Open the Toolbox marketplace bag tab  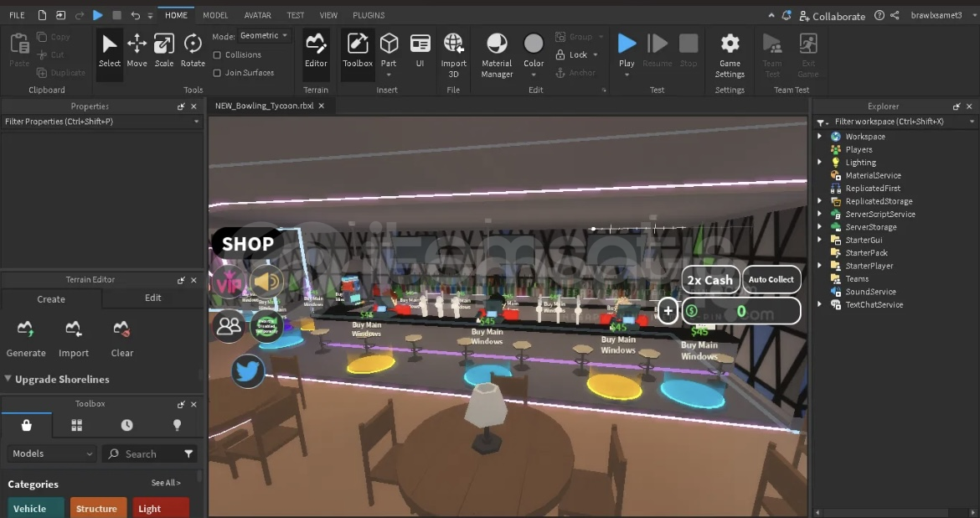[26, 426]
